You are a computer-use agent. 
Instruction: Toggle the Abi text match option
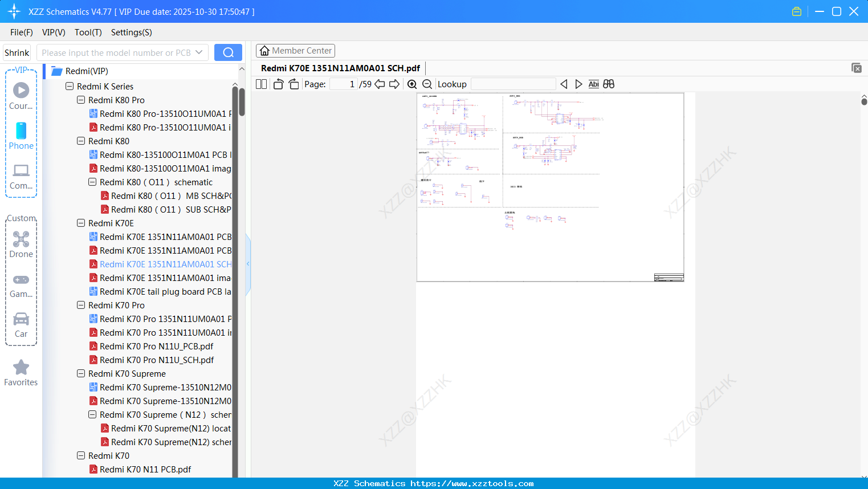point(593,84)
